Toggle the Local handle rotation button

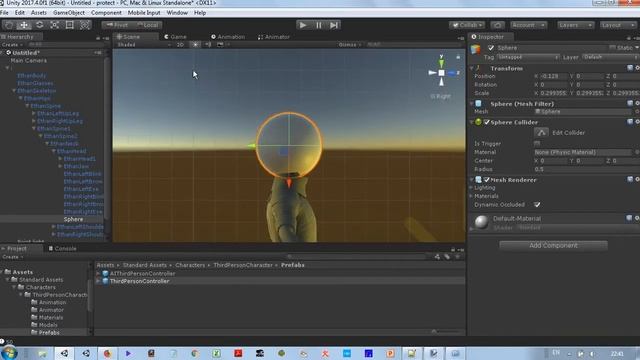click(147, 25)
